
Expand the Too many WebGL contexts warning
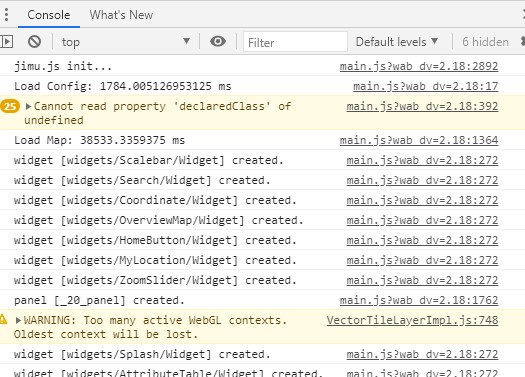pyautogui.click(x=18, y=320)
